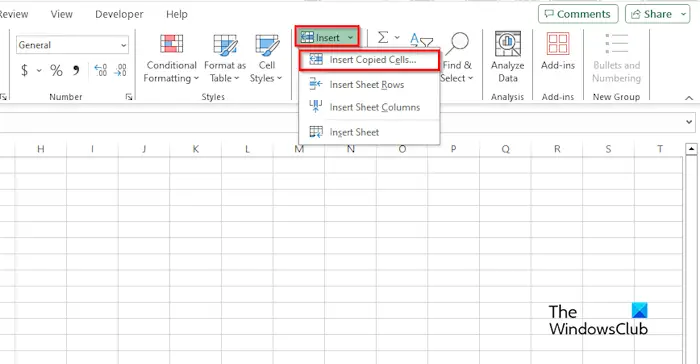Select column I header
The height and width of the screenshot is (364, 700).
point(92,149)
